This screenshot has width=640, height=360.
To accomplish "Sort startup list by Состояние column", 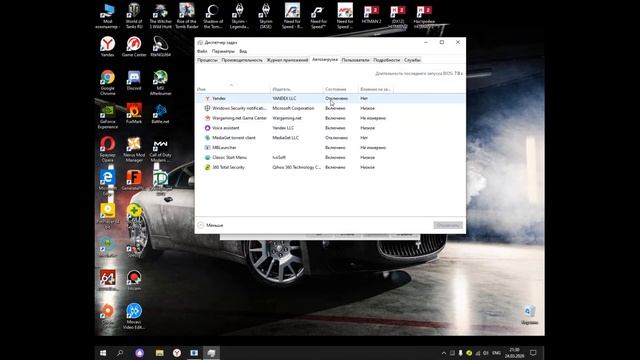I will click(x=340, y=89).
